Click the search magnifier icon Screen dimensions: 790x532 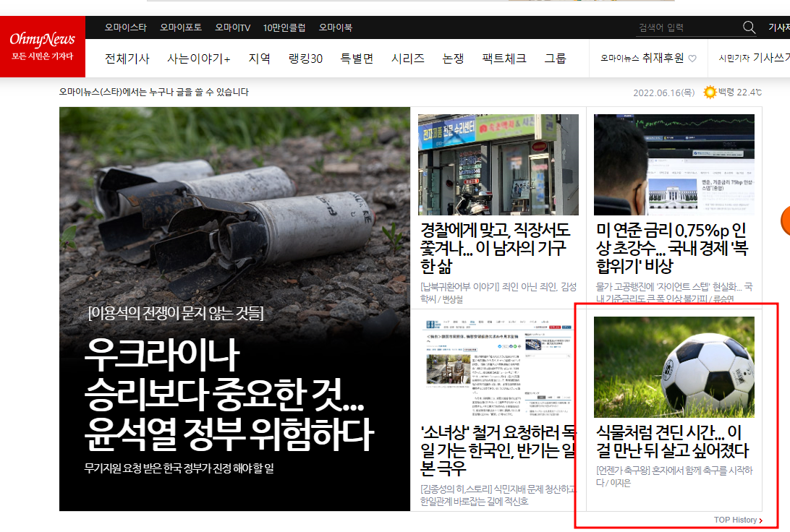(749, 27)
